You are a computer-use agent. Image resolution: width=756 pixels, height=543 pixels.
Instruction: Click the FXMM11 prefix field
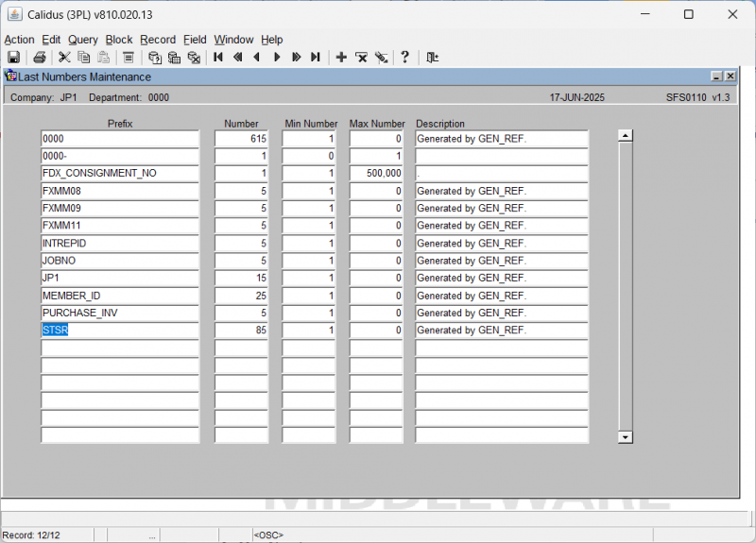coord(120,226)
